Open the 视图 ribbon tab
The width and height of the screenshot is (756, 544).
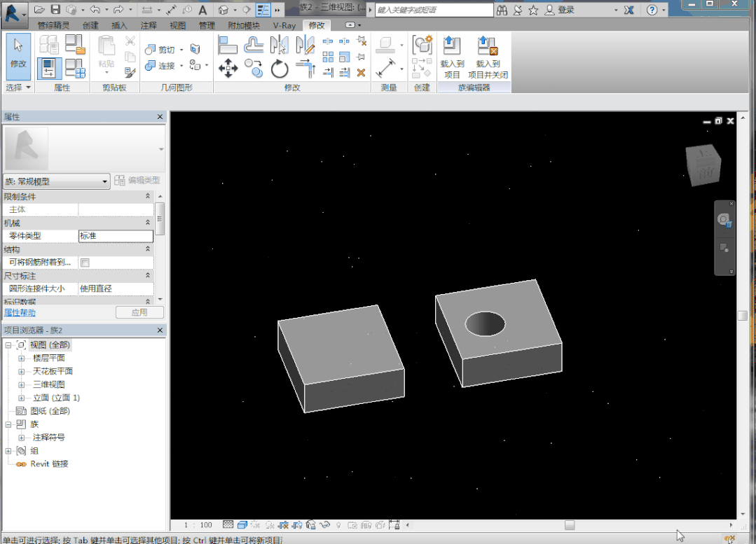177,25
